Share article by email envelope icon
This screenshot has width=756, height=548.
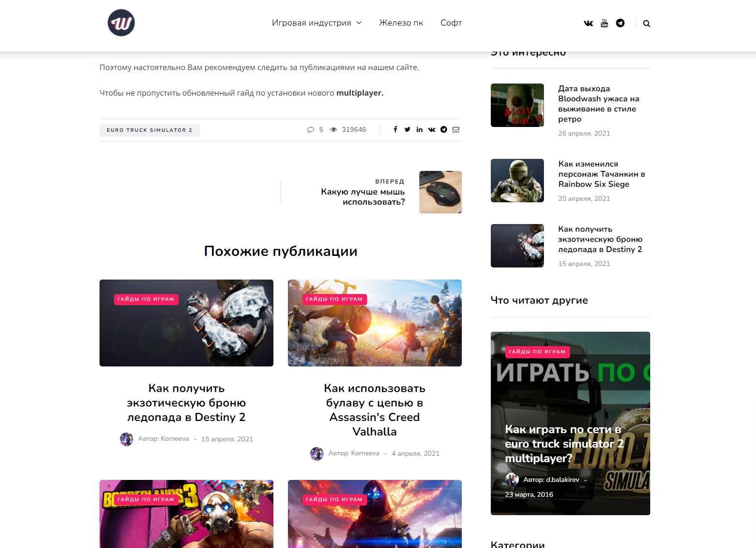click(456, 129)
